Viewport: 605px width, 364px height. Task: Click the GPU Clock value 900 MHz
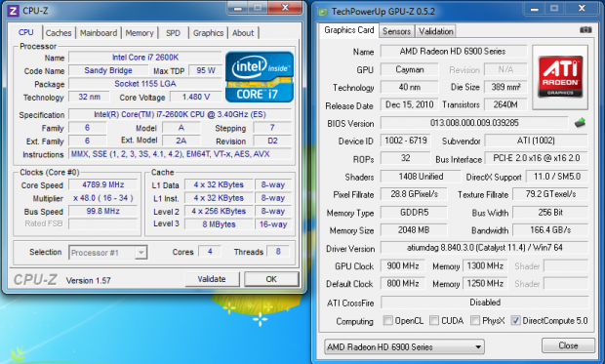pos(403,266)
